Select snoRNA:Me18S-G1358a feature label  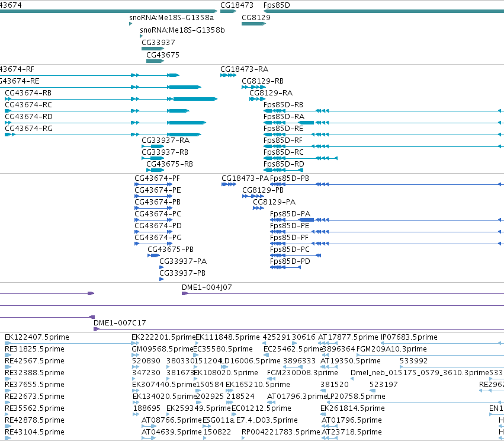click(171, 18)
